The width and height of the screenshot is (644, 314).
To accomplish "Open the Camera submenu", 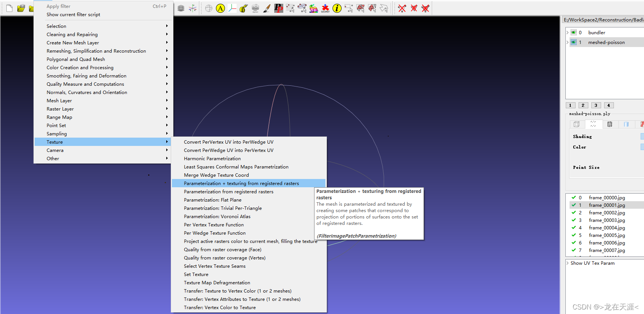I will 103,150.
